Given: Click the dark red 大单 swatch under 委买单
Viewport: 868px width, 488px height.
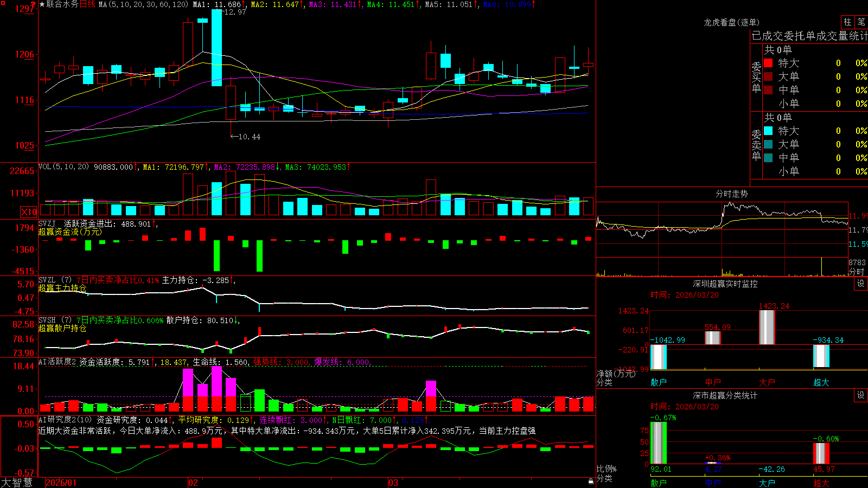Looking at the screenshot, I should pyautogui.click(x=768, y=76).
